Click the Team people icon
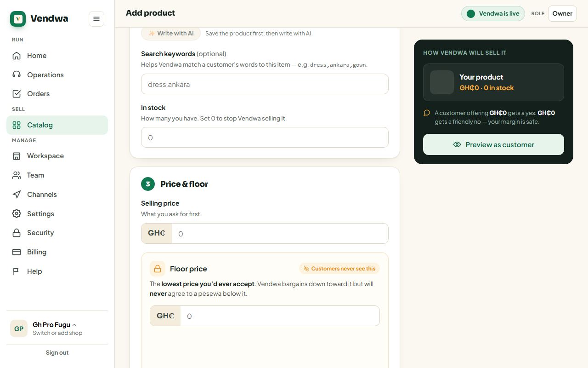Image resolution: width=588 pixels, height=368 pixels. pyautogui.click(x=17, y=175)
